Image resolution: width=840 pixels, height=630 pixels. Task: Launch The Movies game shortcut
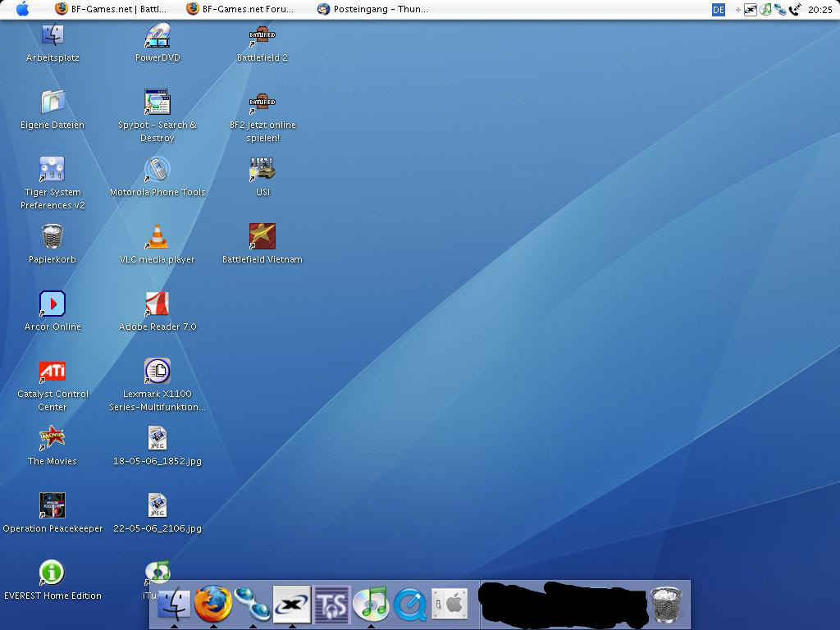tap(52, 438)
